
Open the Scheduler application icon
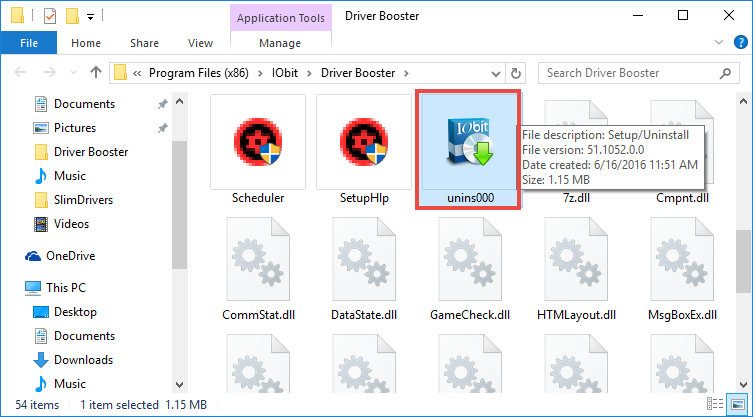(x=258, y=142)
